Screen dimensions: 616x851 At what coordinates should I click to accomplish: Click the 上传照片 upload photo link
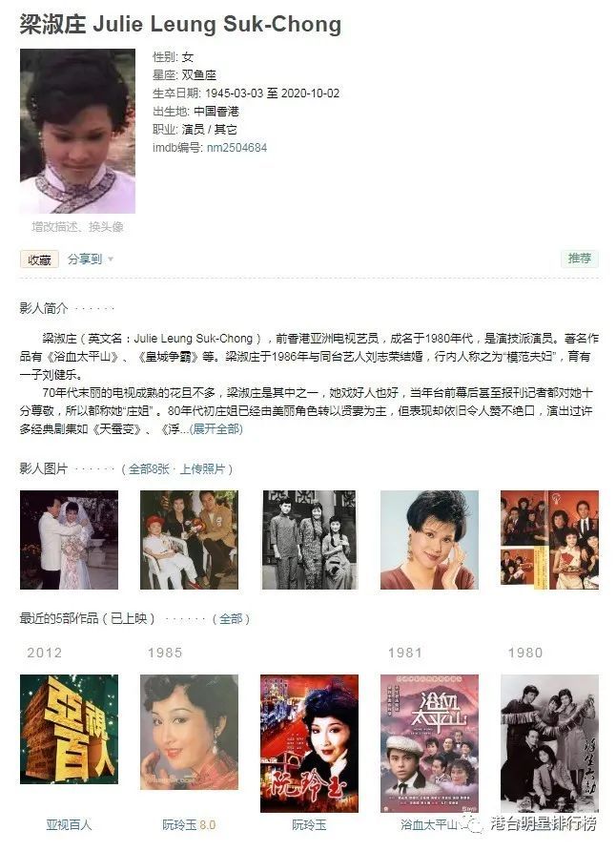(x=202, y=469)
